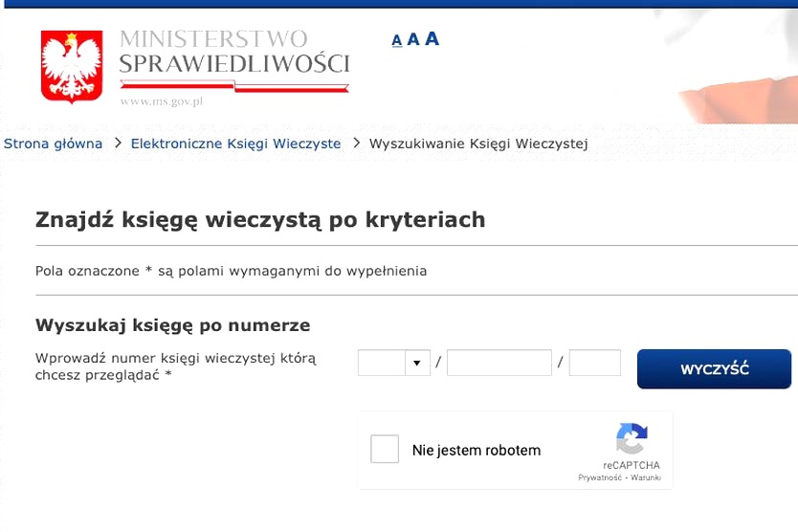
Task: Focus the court code text field
Action: coord(382,363)
